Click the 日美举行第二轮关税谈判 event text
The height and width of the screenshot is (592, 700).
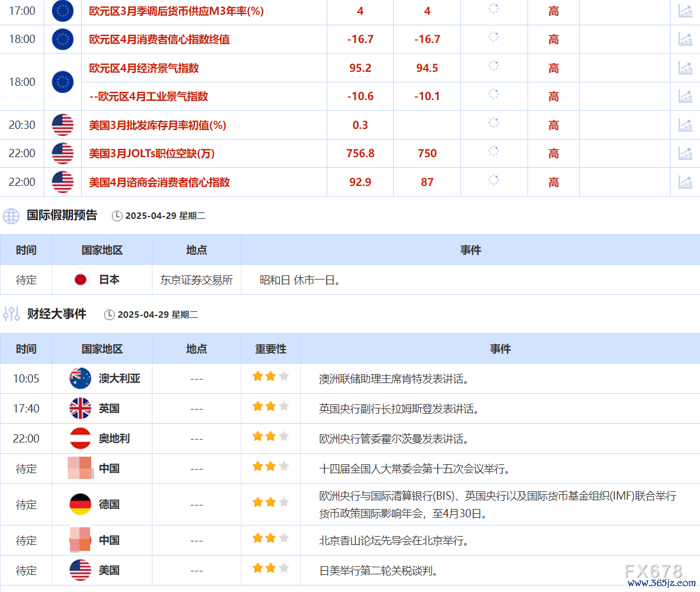pyautogui.click(x=378, y=571)
